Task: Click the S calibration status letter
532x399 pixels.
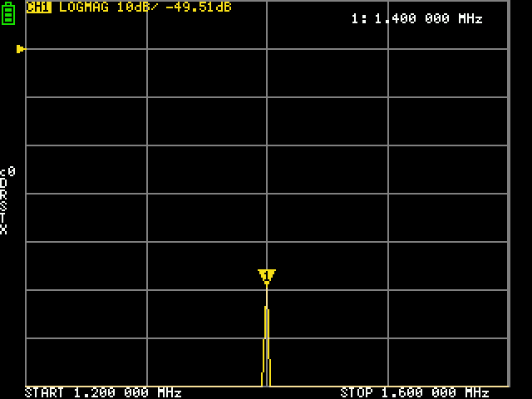Action: point(4,206)
